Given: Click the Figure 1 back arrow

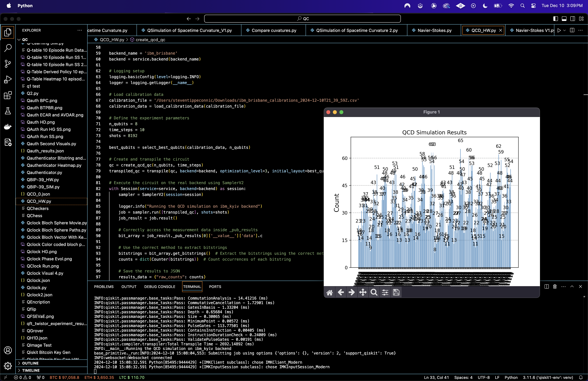Looking at the screenshot, I should 341,292.
